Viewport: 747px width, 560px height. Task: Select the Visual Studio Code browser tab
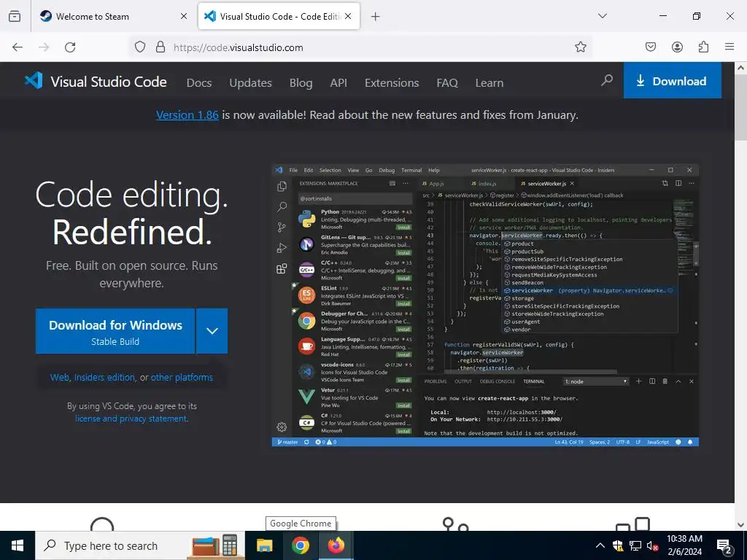pos(279,16)
